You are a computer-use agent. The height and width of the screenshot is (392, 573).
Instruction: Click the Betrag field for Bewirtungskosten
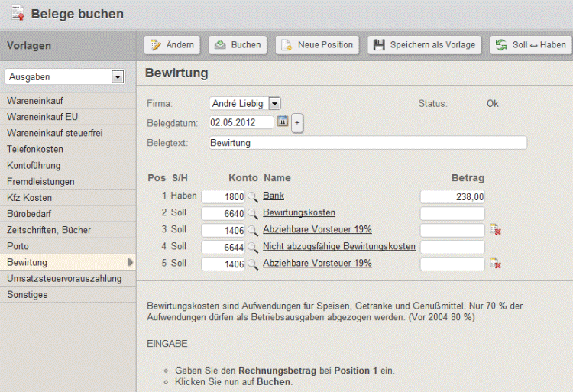pyautogui.click(x=452, y=214)
